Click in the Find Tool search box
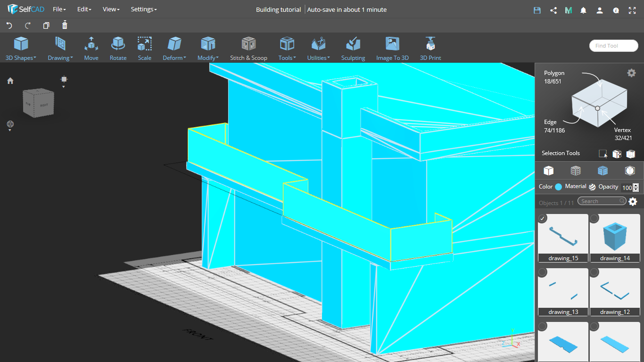644x362 pixels. tap(614, 46)
